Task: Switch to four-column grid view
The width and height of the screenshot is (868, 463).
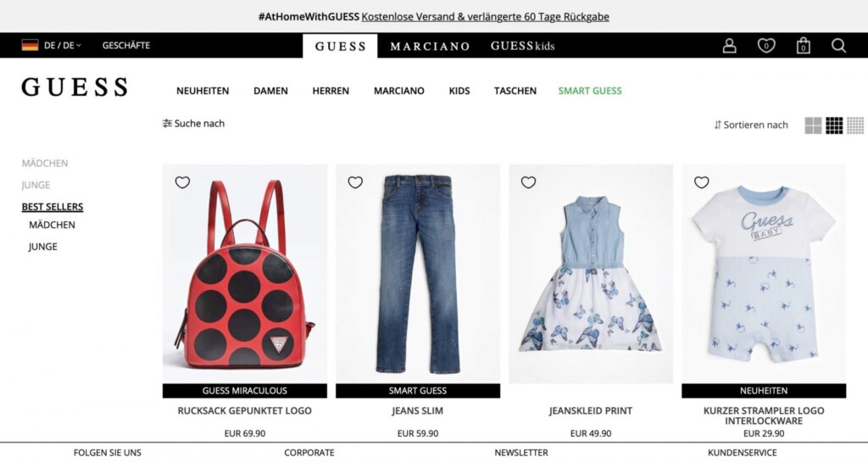Action: pyautogui.click(x=834, y=126)
